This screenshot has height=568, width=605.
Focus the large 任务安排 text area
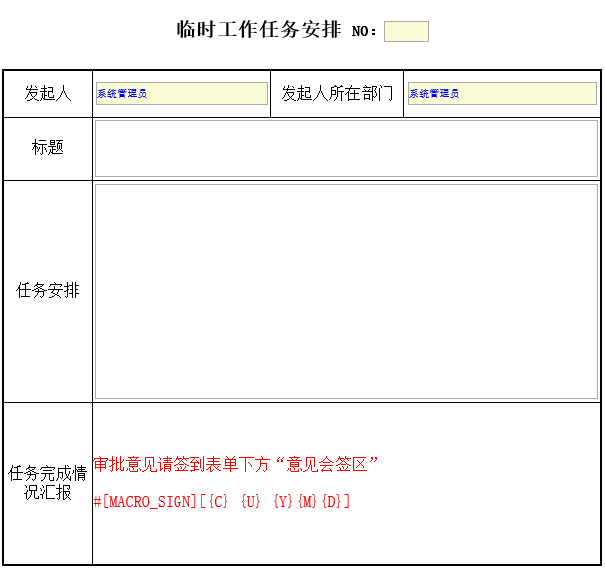click(346, 291)
